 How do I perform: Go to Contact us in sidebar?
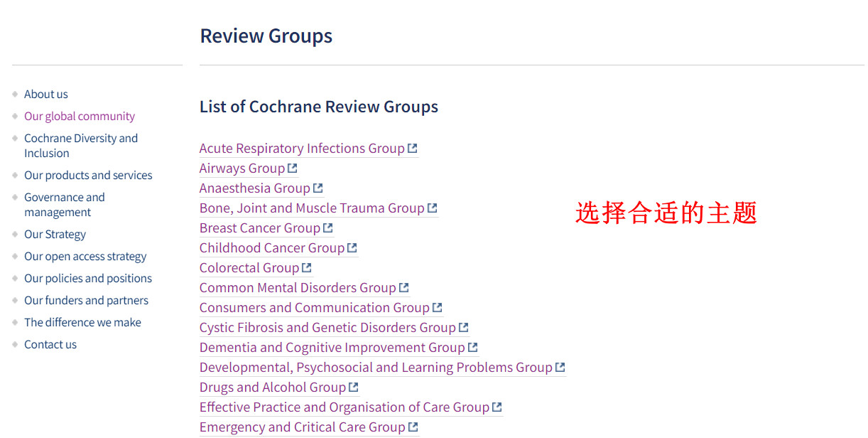50,344
